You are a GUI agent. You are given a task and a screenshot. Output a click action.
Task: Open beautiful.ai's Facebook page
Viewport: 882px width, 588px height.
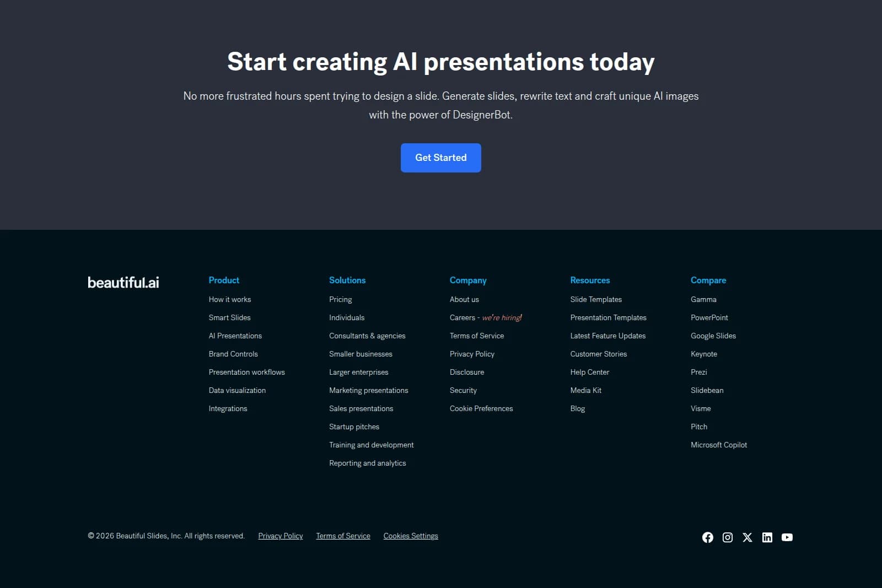coord(708,537)
